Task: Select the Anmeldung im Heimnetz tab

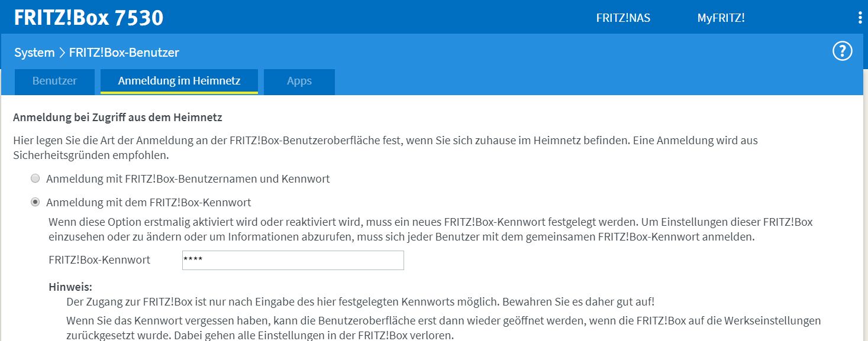Action: (x=179, y=82)
